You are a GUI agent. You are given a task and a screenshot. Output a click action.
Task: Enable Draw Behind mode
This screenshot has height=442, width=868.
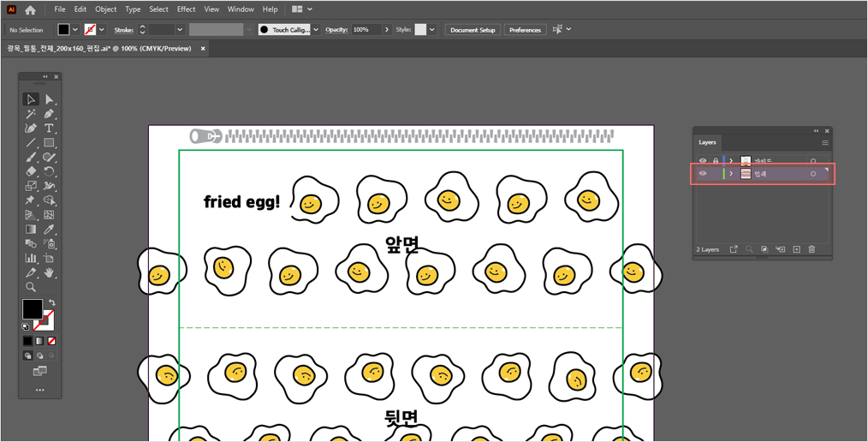click(39, 355)
